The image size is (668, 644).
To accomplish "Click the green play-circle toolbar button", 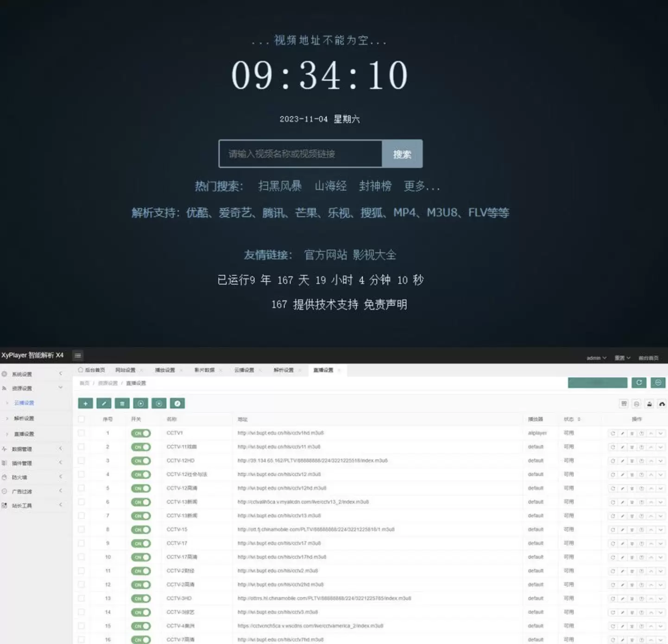I will pyautogui.click(x=140, y=404).
